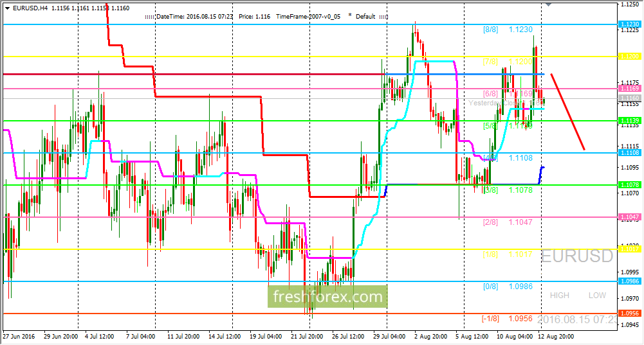Click the Yesterday Close label on chart
The height and width of the screenshot is (345, 644).
pyautogui.click(x=506, y=103)
